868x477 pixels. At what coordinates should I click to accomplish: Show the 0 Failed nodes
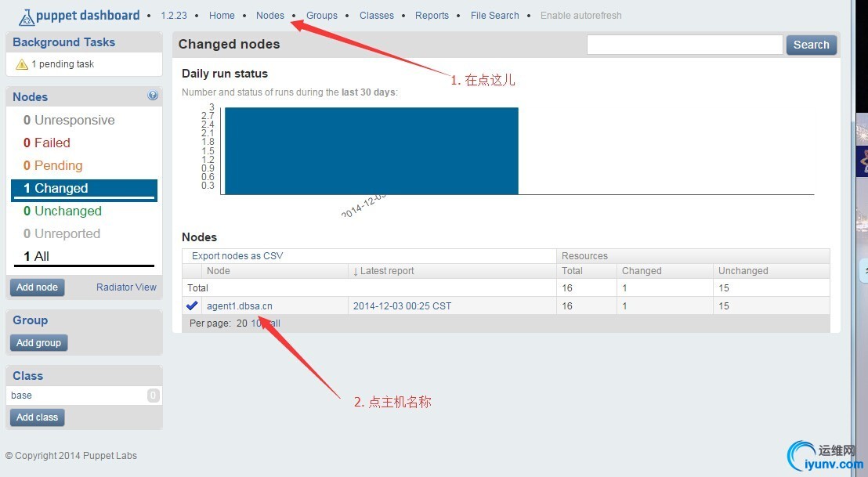tap(47, 143)
